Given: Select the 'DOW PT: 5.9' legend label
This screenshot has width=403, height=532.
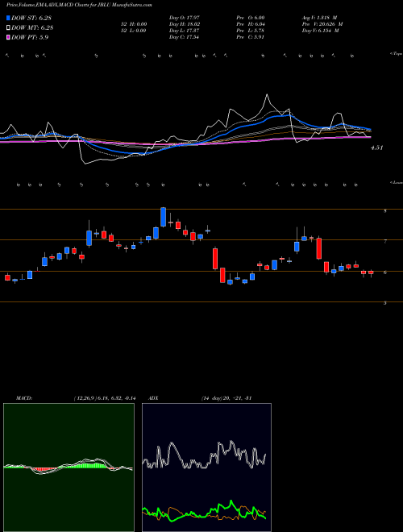Looking at the screenshot, I should [30, 37].
